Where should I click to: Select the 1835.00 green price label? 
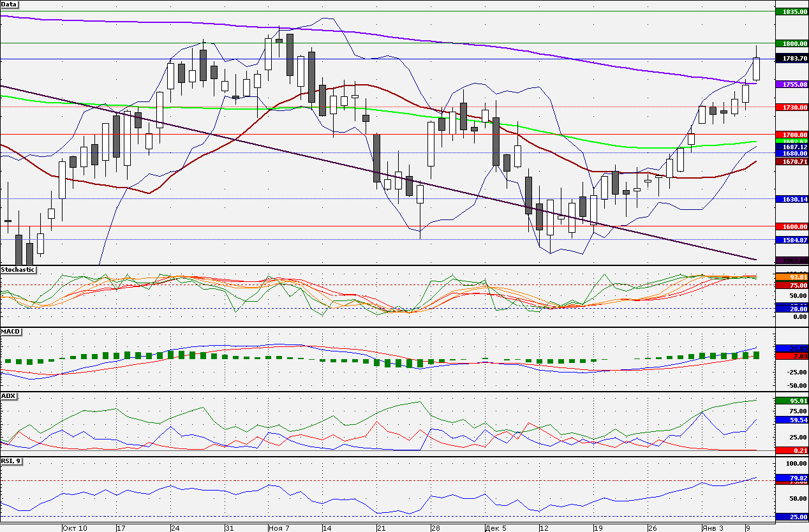[791, 11]
